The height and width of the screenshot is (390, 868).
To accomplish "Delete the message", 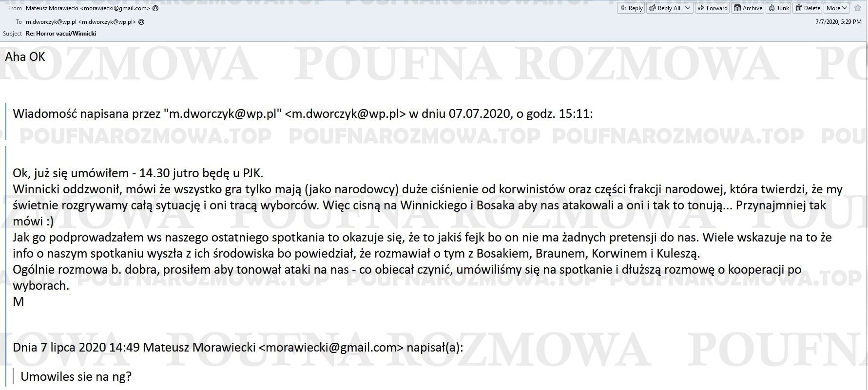I will pos(808,8).
